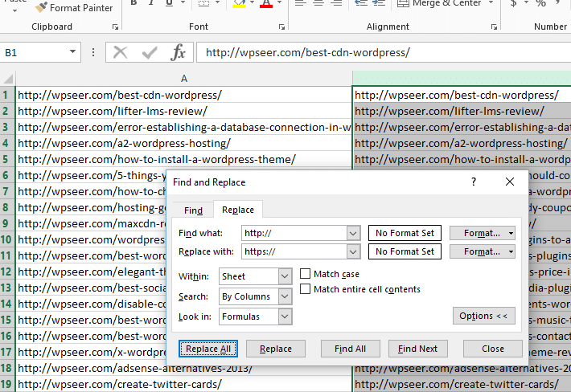Open the Look in Formulas combo box
Image resolution: width=571 pixels, height=392 pixels.
click(x=255, y=316)
